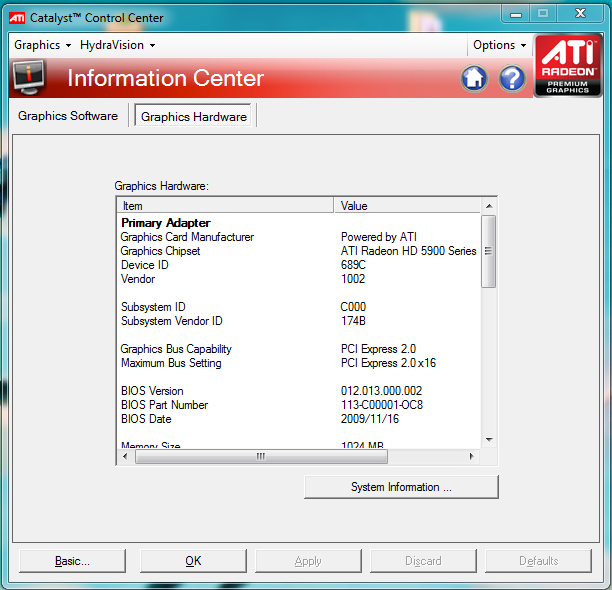
Task: Click the Apply button
Action: point(308,561)
